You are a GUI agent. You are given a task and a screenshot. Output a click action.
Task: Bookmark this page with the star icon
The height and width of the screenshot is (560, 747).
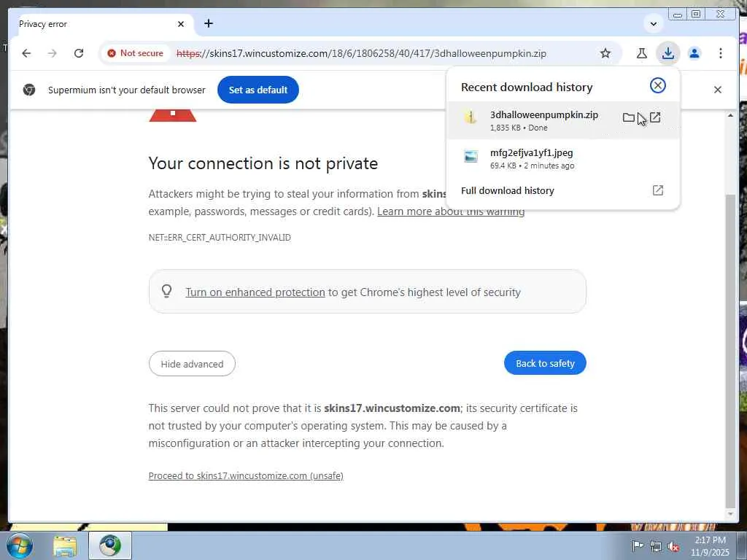(605, 53)
